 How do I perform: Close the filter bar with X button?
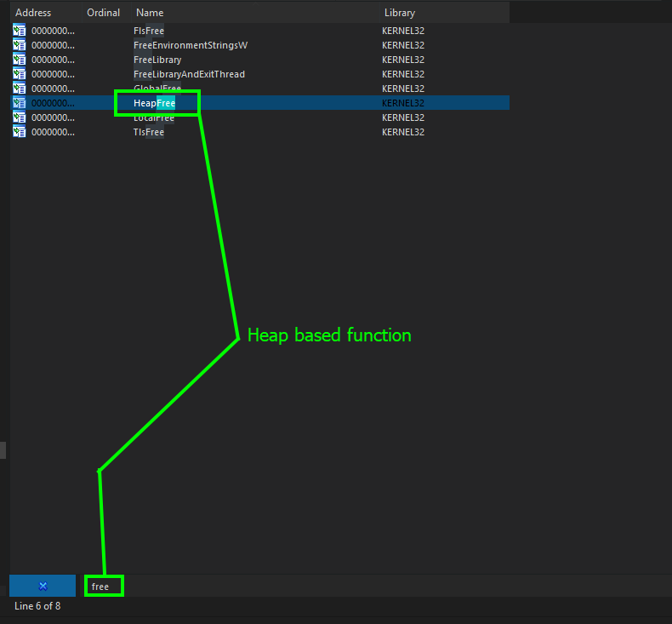coord(43,586)
